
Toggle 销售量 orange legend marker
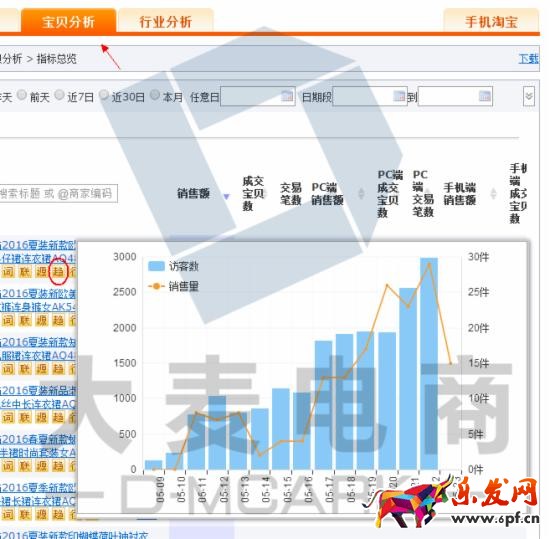coord(156,287)
